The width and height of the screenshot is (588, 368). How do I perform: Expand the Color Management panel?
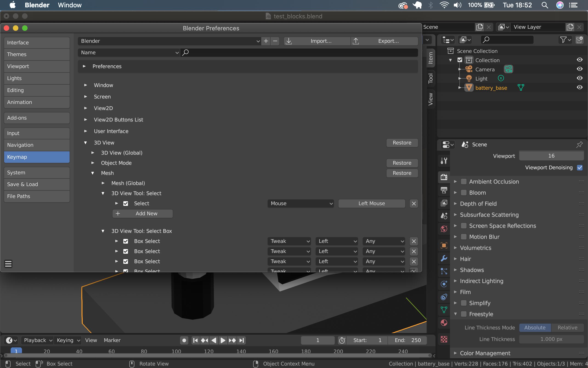[455, 353]
